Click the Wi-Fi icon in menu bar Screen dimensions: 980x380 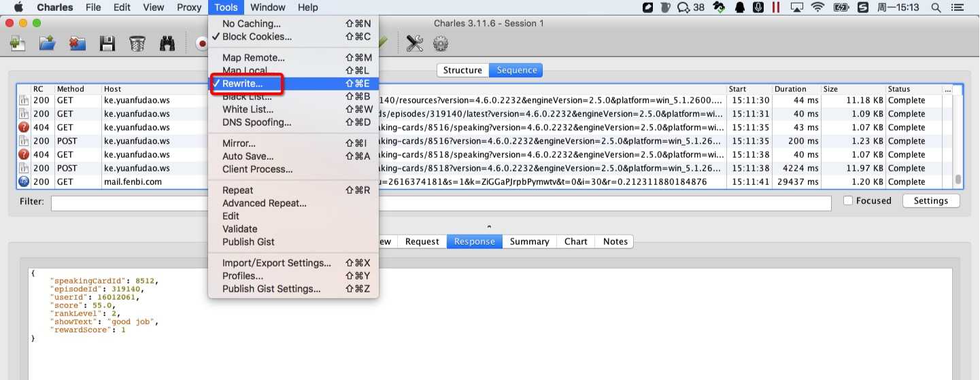818,7
